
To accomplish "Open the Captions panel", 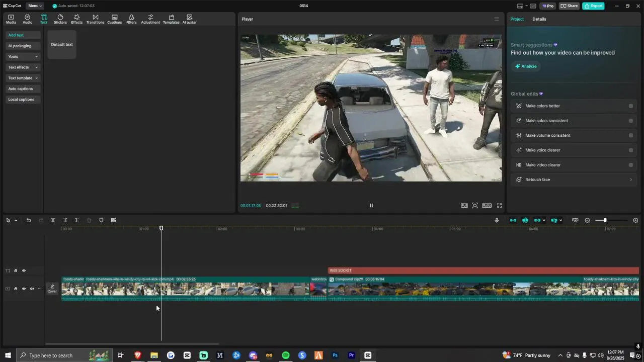I will click(114, 19).
